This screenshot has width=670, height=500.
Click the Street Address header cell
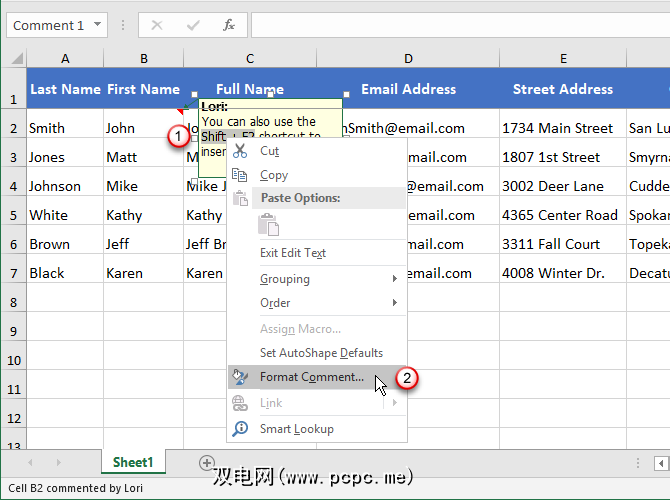tap(563, 89)
